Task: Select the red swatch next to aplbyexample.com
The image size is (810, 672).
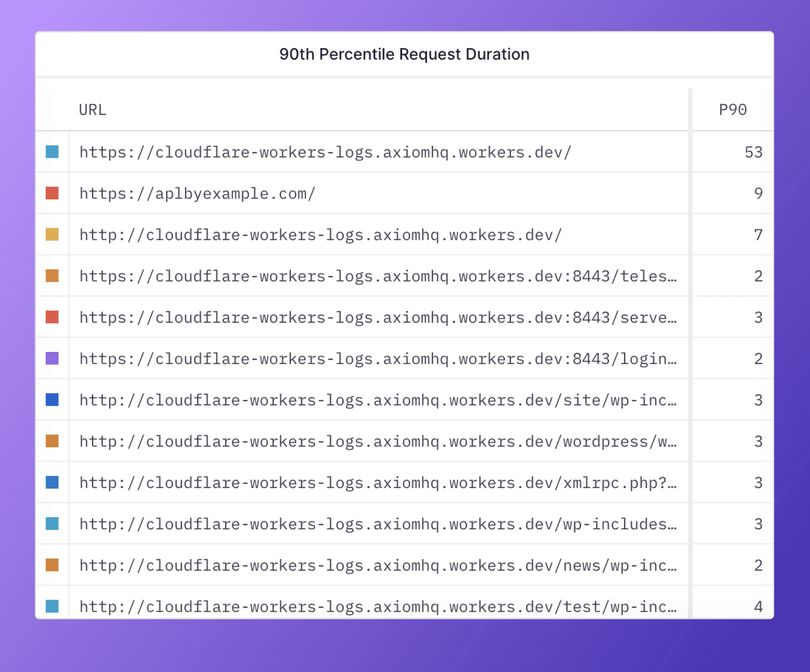Action: coord(52,193)
